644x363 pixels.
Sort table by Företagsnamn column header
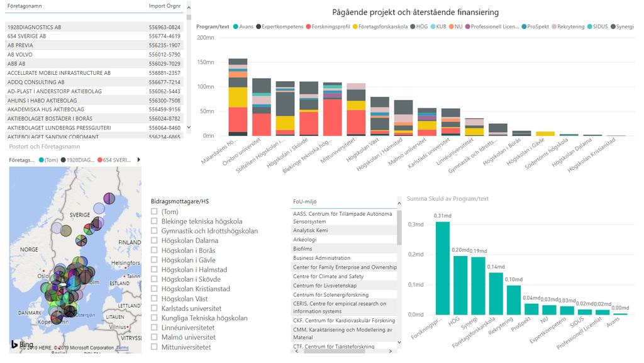(x=25, y=6)
